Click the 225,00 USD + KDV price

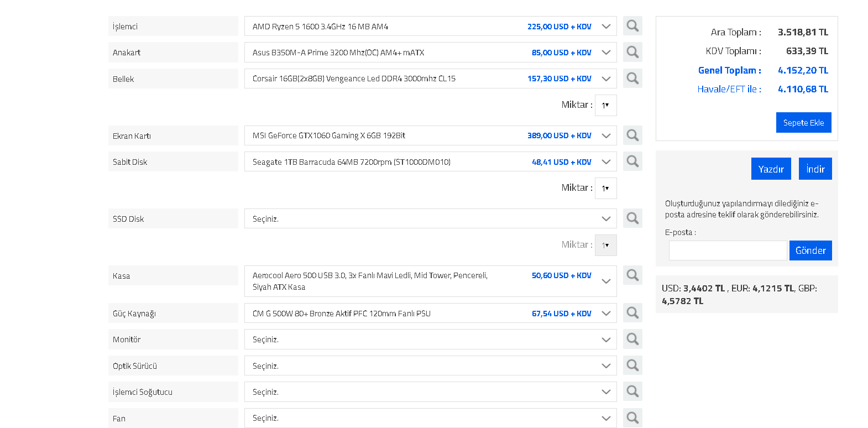(x=559, y=27)
